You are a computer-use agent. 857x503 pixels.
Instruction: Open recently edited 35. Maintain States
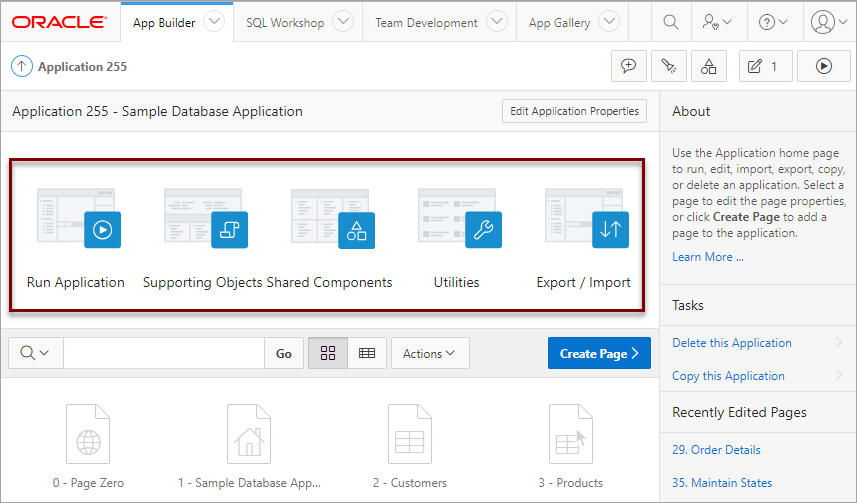(722, 483)
